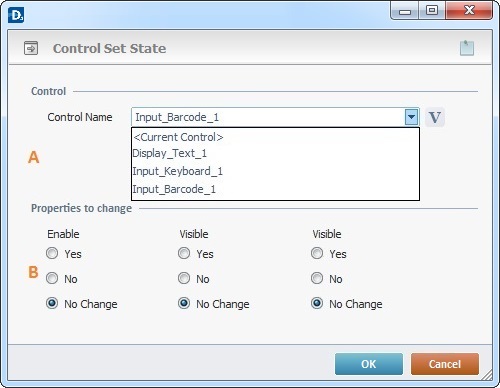Select Input_Keyboard_1 from the list

(x=275, y=171)
